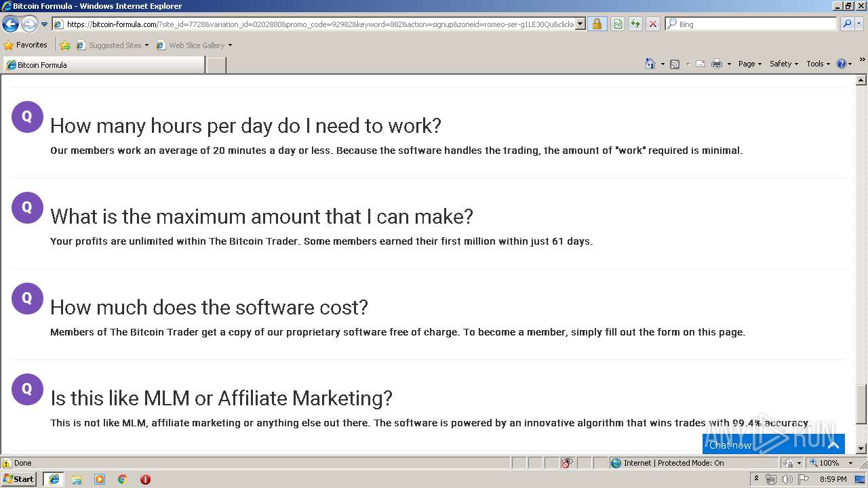Select the Bitcoin Formula tab
Viewport: 868px width, 488px height.
coord(103,65)
